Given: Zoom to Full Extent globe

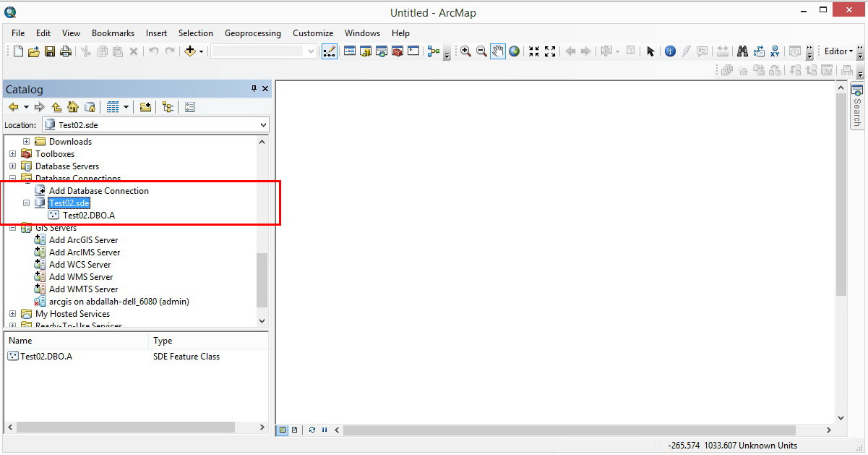Looking at the screenshot, I should pyautogui.click(x=515, y=51).
